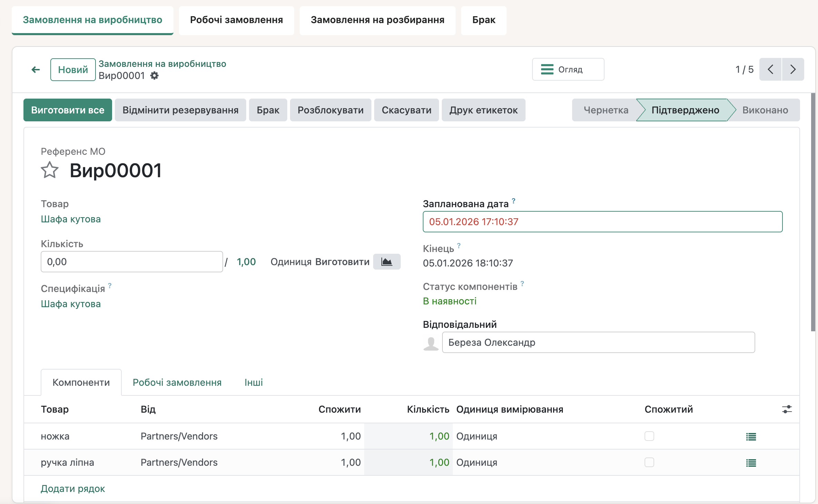Viewport: 818px width, 504px height.
Task: Click the Додати рядок link
Action: pos(73,488)
